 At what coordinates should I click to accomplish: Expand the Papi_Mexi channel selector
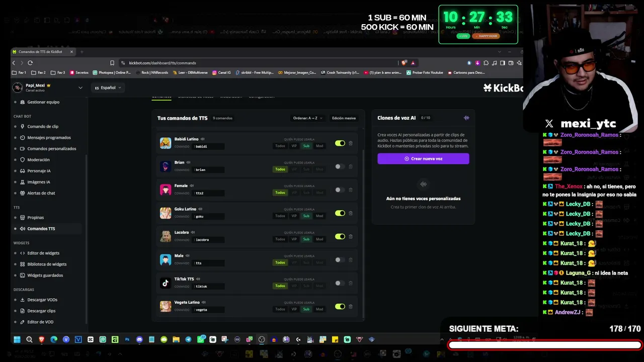pyautogui.click(x=80, y=87)
